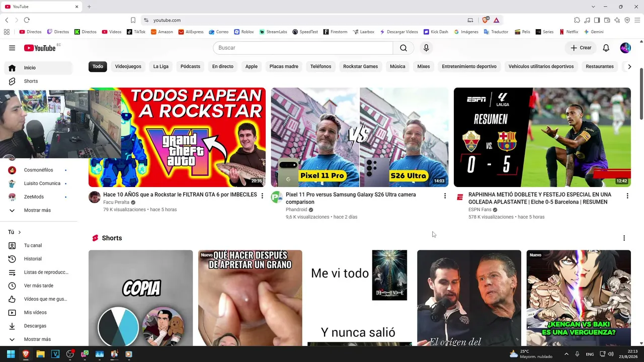
Task: Click the Crear button
Action: pyautogui.click(x=581, y=48)
